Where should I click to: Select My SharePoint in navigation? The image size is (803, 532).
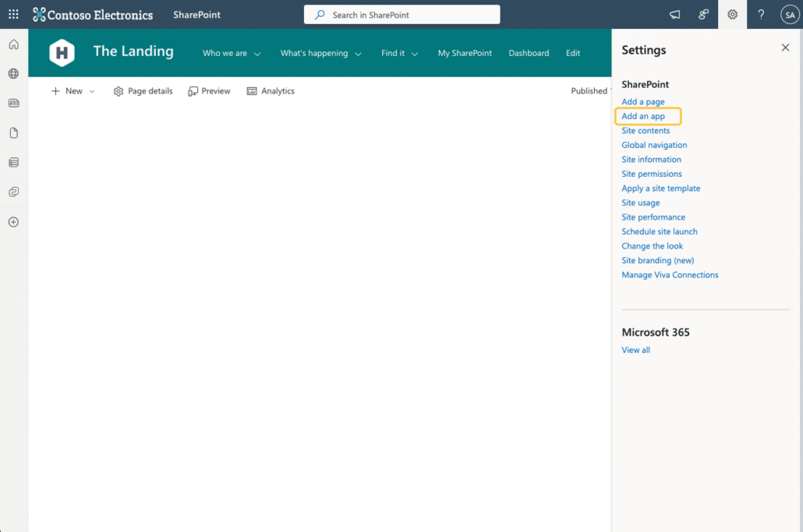pos(465,53)
